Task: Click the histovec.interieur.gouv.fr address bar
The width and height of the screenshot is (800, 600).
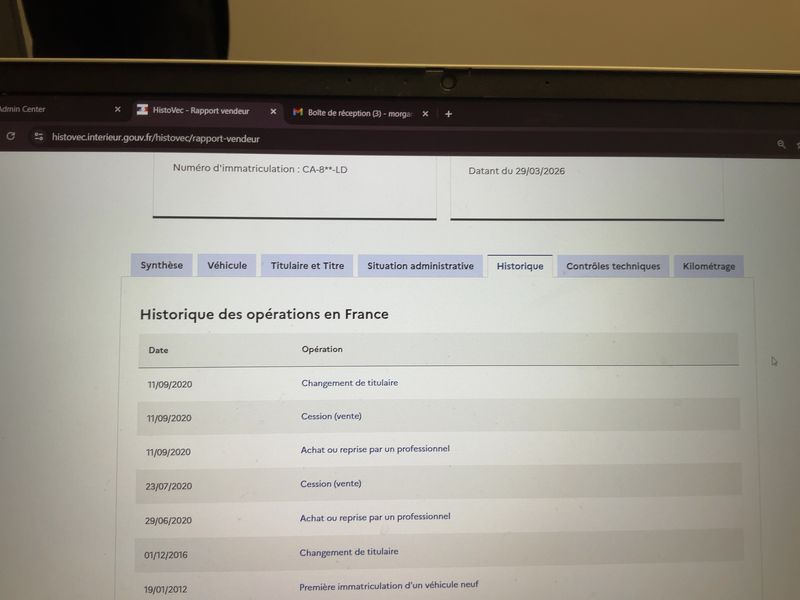Action: tap(156, 138)
